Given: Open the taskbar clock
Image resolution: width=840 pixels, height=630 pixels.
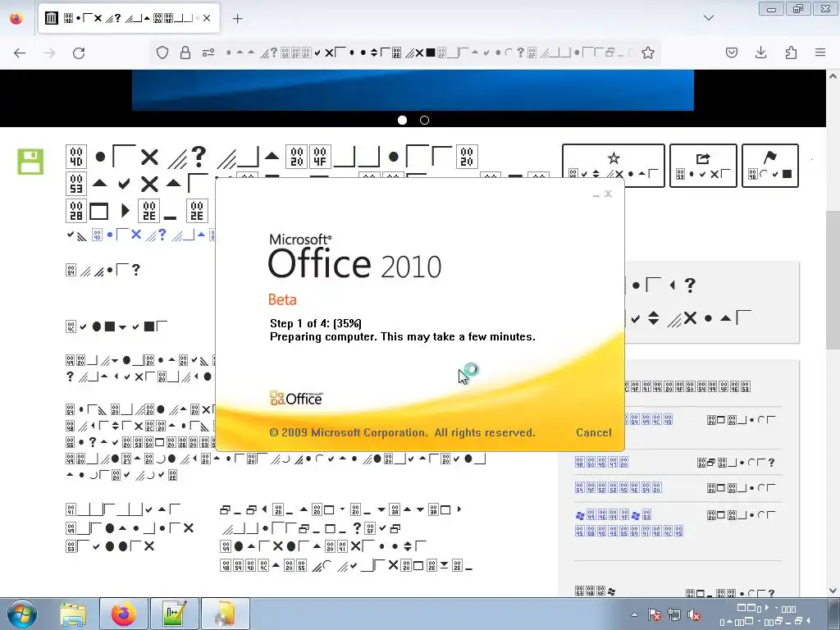Looking at the screenshot, I should pyautogui.click(x=766, y=615).
